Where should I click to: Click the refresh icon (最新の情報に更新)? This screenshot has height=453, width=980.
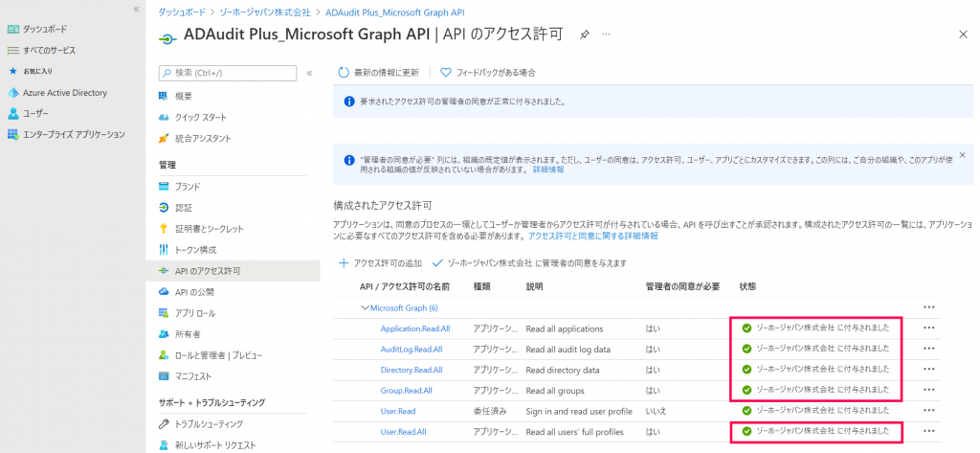click(x=344, y=72)
